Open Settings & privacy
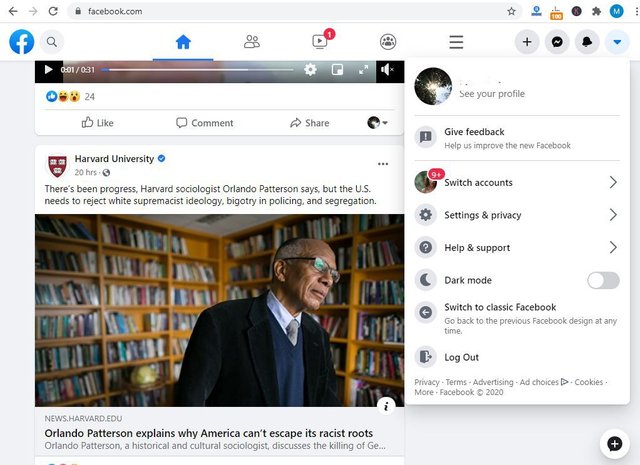The width and height of the screenshot is (640, 465). tap(517, 215)
